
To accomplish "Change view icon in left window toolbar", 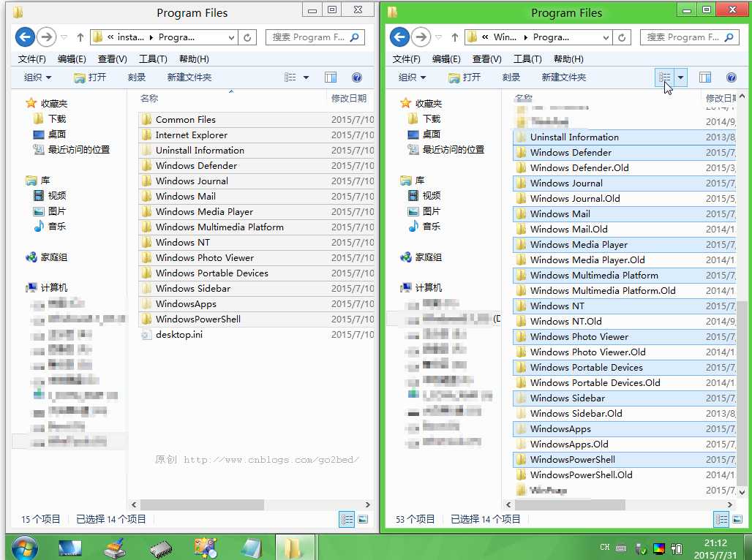I will coord(290,77).
